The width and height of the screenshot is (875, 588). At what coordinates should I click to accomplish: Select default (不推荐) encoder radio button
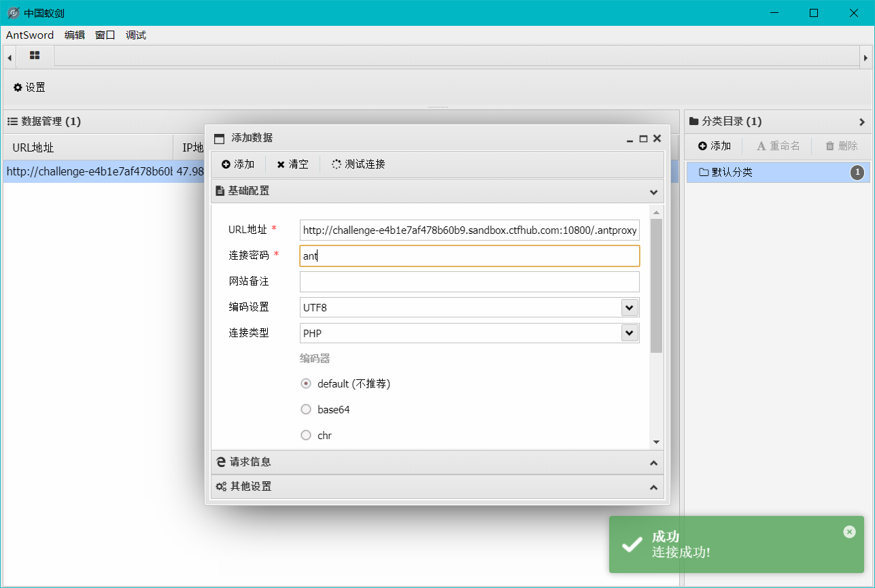tap(306, 383)
